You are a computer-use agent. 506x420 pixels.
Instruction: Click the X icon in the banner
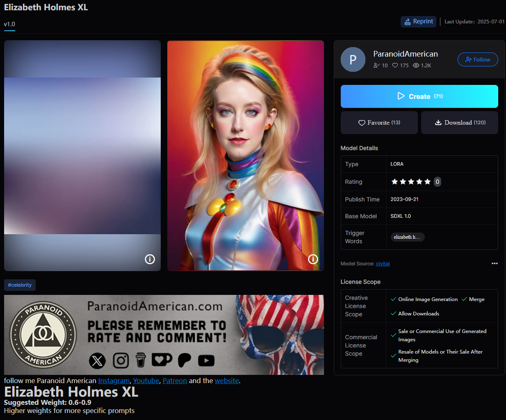pos(97,361)
